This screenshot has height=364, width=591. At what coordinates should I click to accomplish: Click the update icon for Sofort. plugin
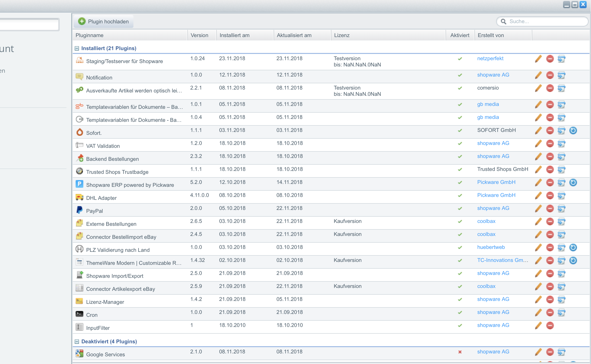pos(573,130)
